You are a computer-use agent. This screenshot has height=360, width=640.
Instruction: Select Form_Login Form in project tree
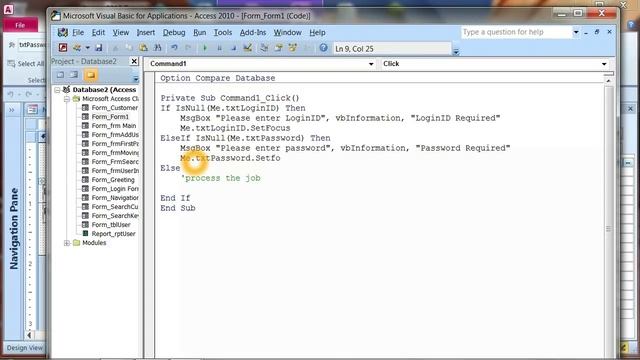[x=115, y=189]
